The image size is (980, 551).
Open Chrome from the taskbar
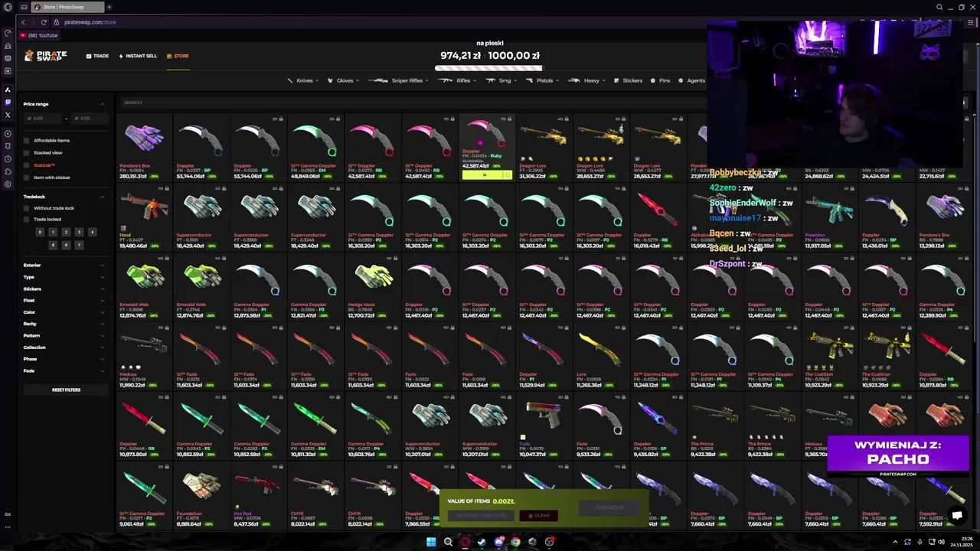click(515, 542)
